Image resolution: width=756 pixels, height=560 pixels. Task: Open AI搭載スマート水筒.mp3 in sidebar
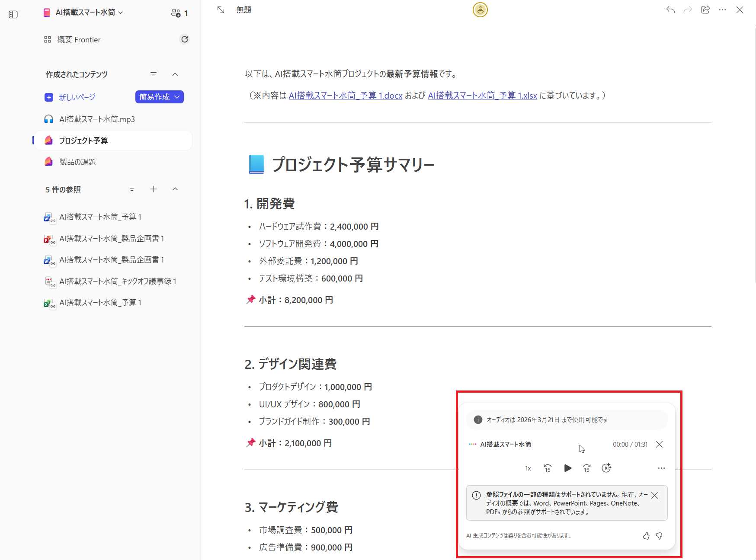pos(97,119)
